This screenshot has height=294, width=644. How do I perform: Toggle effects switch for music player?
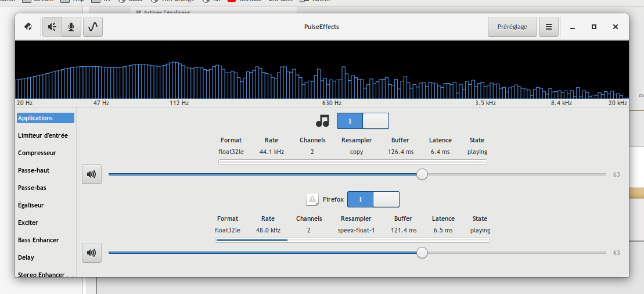pos(363,121)
